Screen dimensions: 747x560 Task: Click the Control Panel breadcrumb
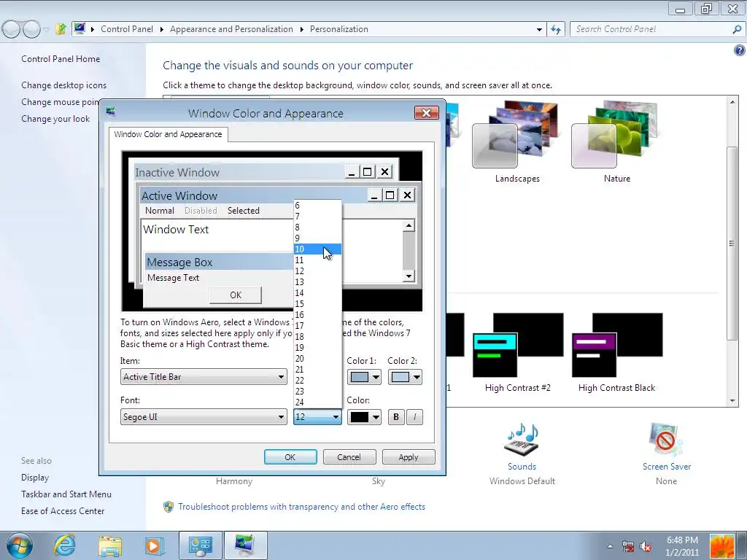tap(127, 29)
